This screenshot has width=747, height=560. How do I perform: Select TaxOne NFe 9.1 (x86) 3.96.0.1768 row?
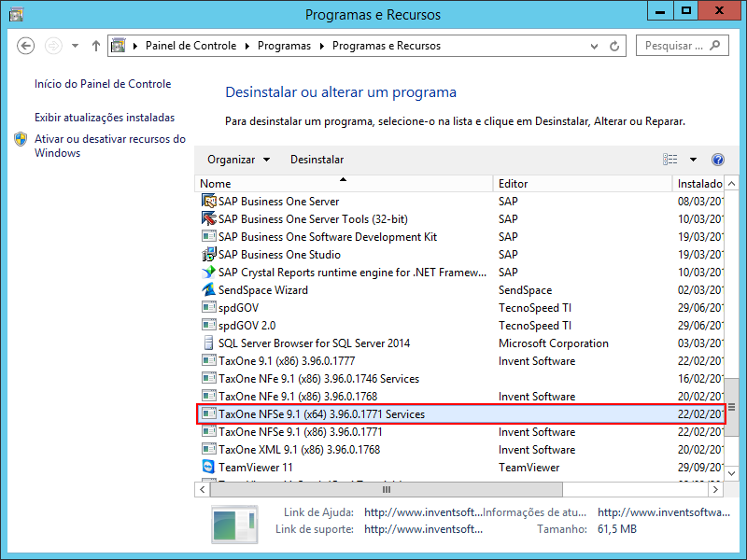(x=459, y=396)
